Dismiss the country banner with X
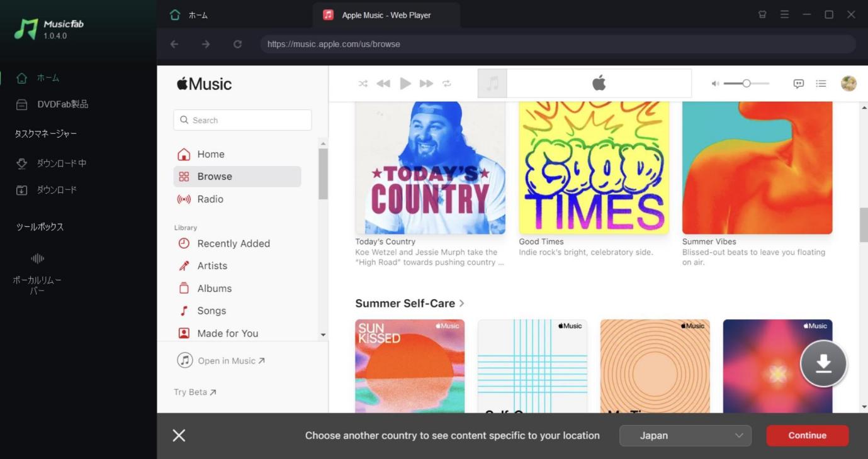Image resolution: width=868 pixels, height=459 pixels. tap(179, 435)
